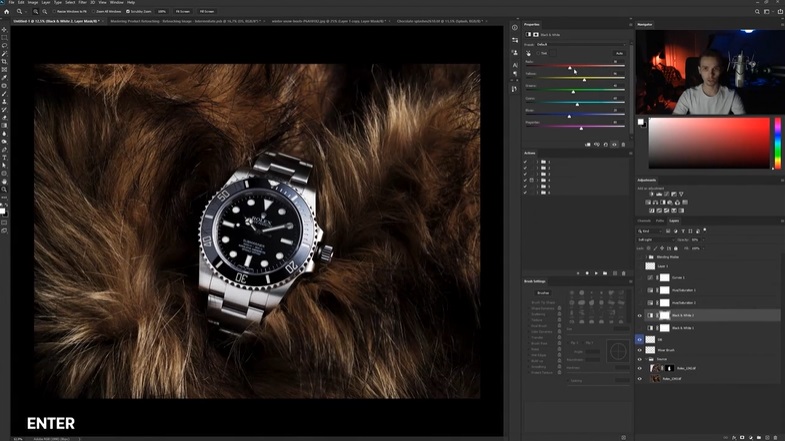Select the Type tool
785x441 pixels.
click(5, 158)
